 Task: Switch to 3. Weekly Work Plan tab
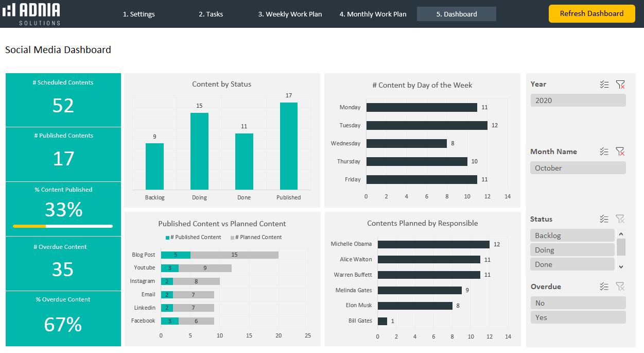[290, 14]
